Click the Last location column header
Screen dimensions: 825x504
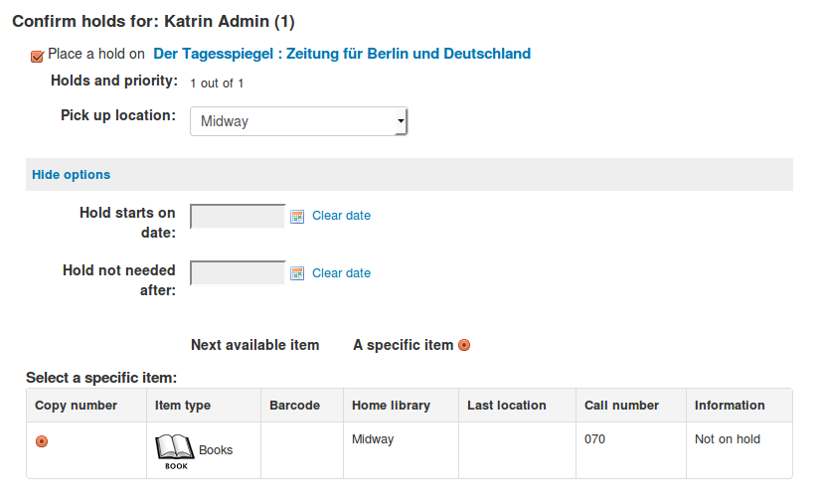507,406
